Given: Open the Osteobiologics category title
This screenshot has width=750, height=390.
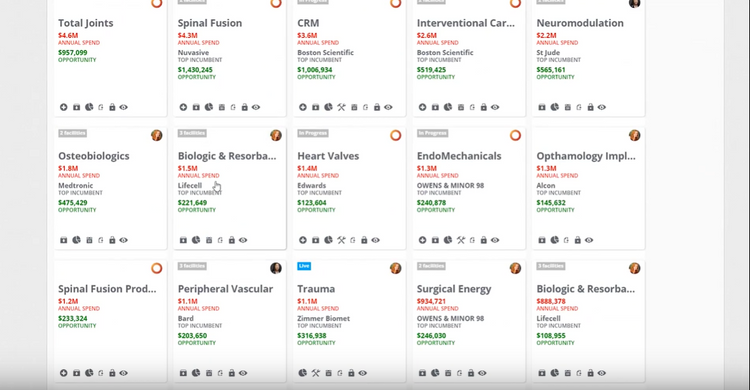Looking at the screenshot, I should click(94, 156).
